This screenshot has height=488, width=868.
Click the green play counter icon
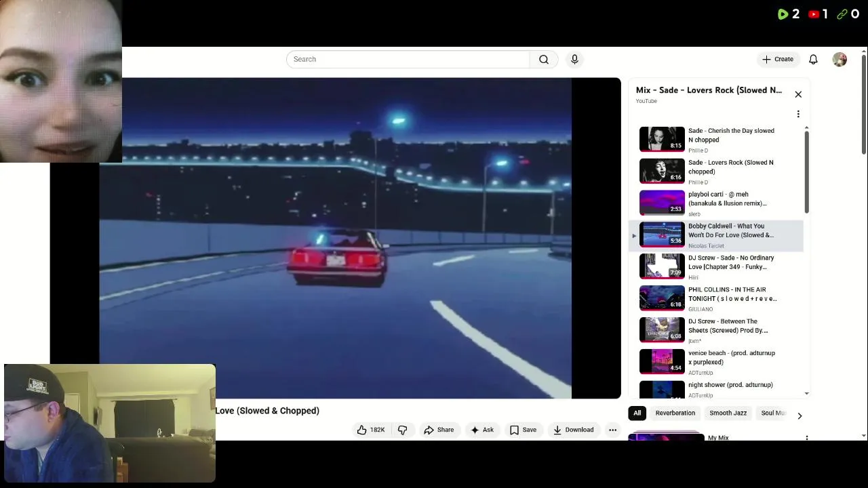tap(783, 14)
